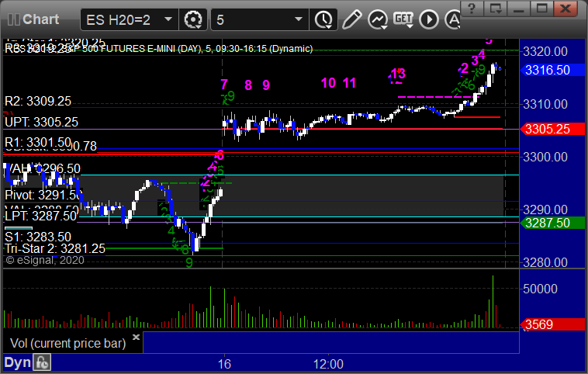Open the chart type line-graph menu

pos(378,19)
